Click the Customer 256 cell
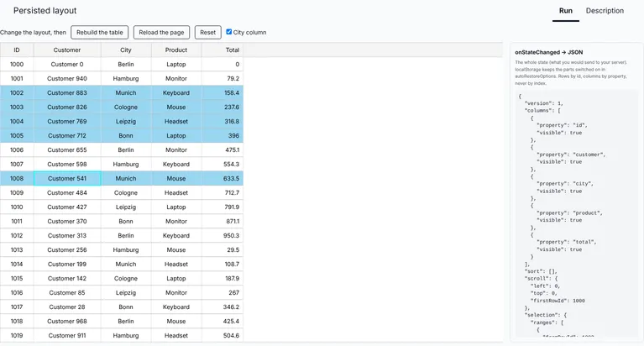The width and height of the screenshot is (644, 346). tap(67, 250)
